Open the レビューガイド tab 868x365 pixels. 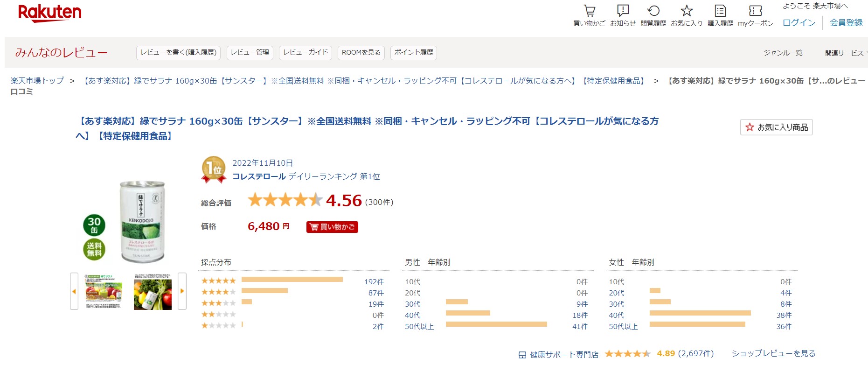click(x=306, y=53)
